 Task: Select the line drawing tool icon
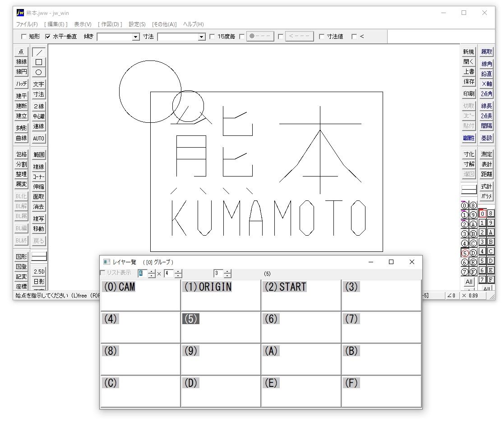[x=39, y=52]
